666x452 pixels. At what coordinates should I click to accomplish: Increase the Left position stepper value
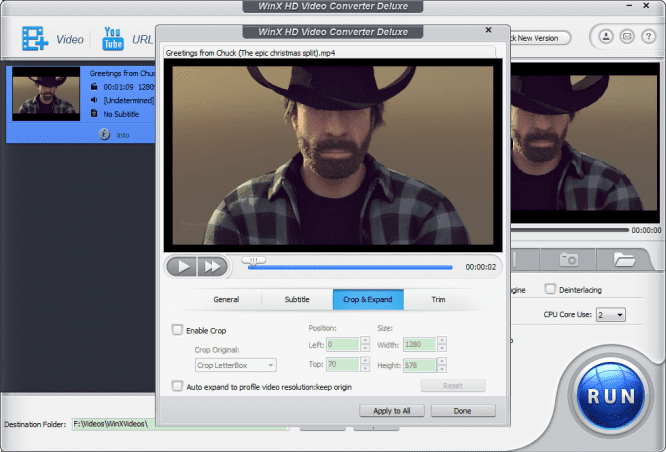365,340
